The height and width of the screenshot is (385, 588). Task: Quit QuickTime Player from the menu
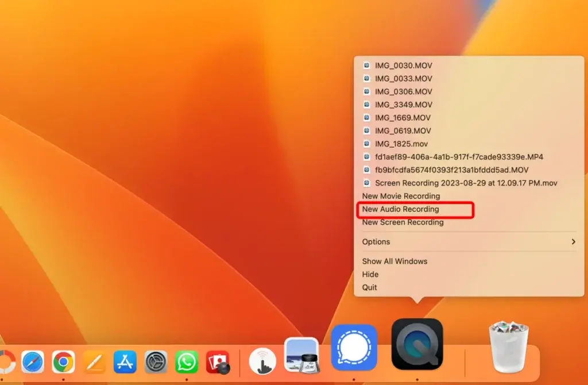[369, 287]
